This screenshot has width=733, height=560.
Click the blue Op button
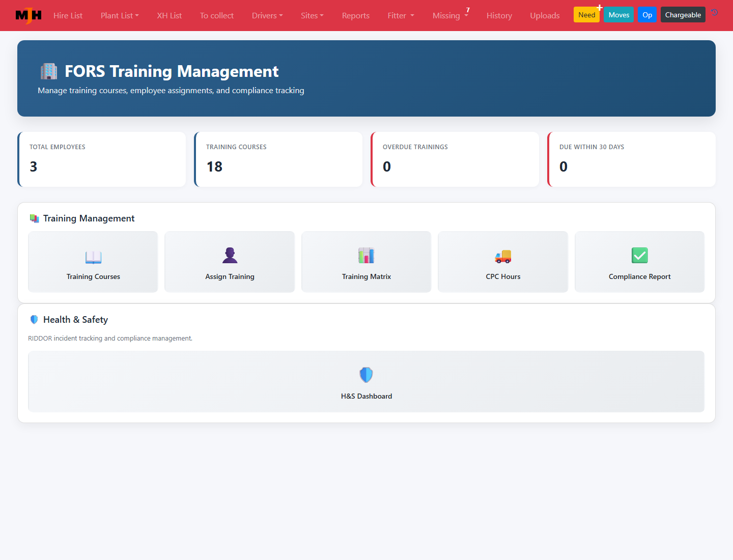(647, 15)
